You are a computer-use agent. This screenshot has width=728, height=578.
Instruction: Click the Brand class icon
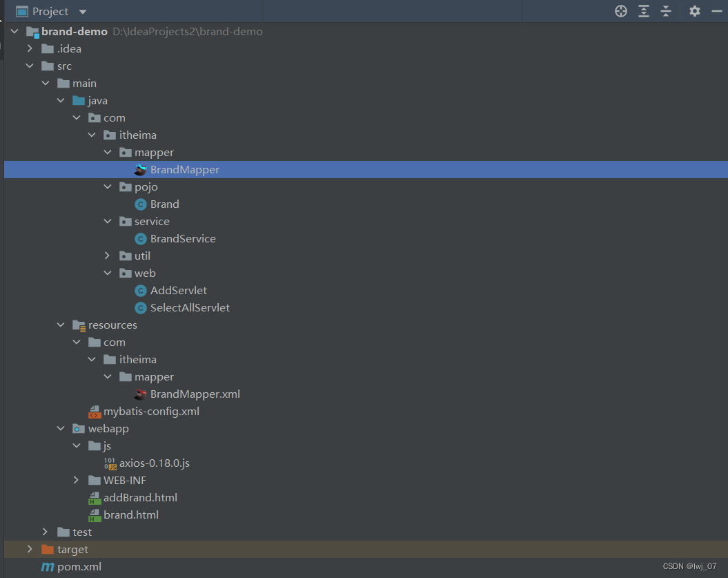141,204
